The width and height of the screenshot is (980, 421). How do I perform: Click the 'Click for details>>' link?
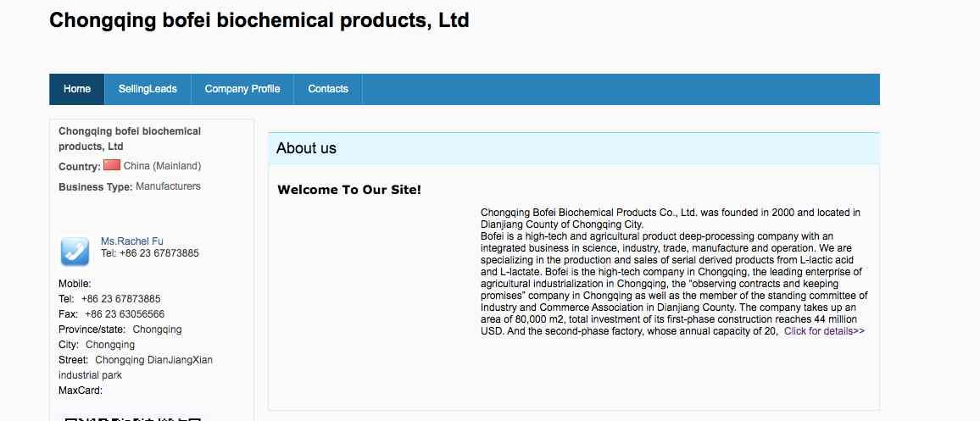click(x=824, y=331)
